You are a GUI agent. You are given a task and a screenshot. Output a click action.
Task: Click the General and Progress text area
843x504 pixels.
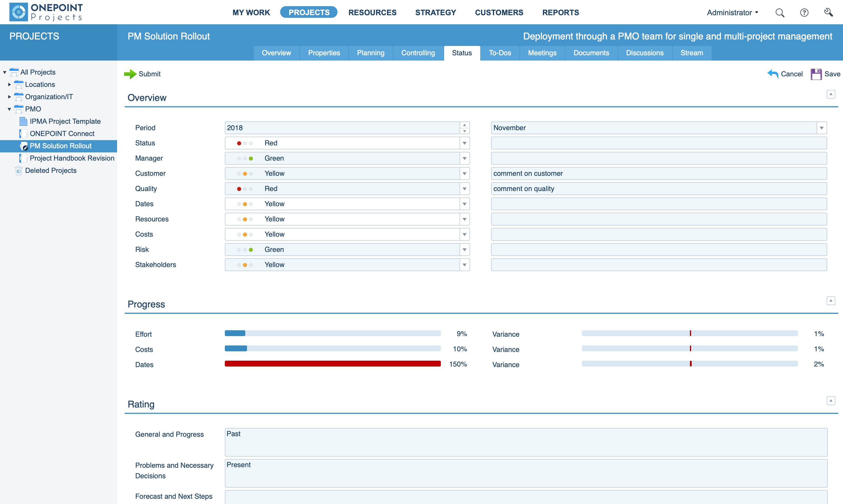point(526,442)
